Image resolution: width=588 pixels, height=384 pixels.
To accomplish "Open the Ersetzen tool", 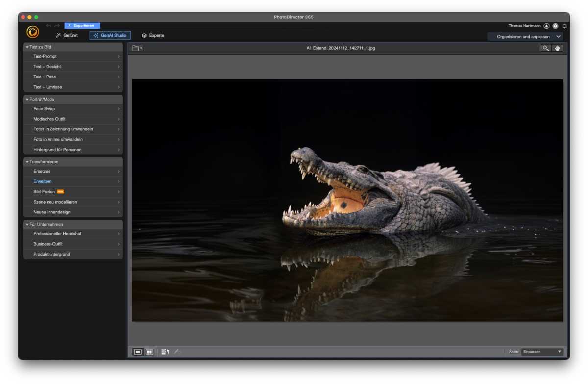I will pyautogui.click(x=73, y=171).
